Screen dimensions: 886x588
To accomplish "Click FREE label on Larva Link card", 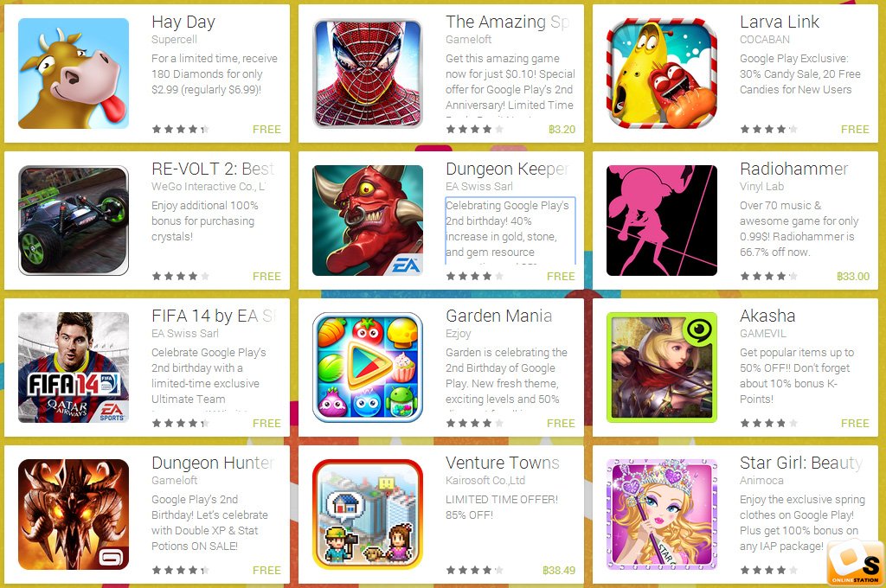I will [855, 130].
